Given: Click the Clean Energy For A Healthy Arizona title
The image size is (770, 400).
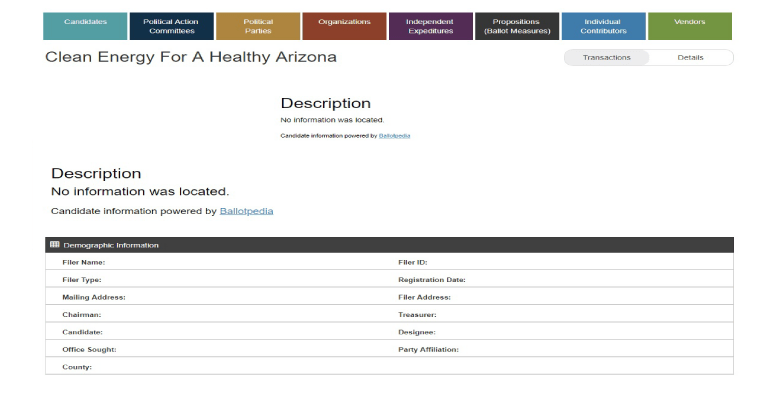Looking at the screenshot, I should coord(190,57).
